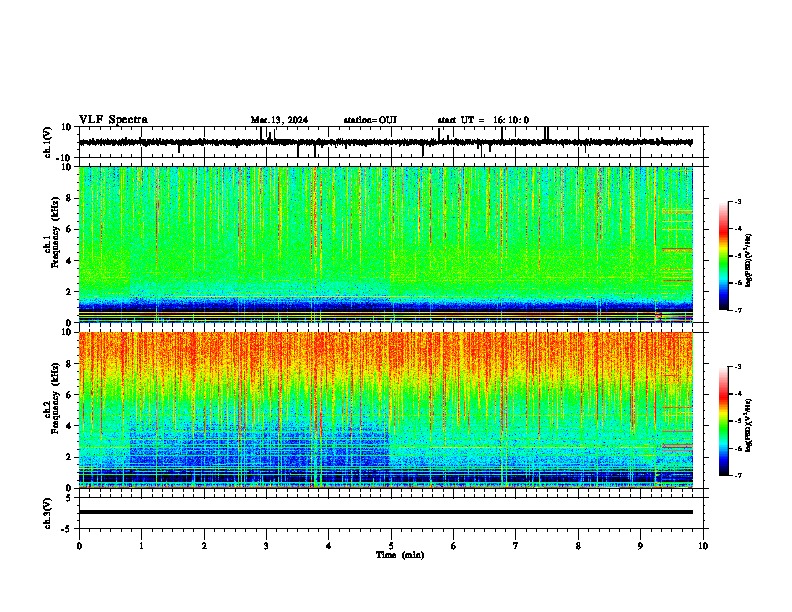Click the "ch.1(V)" waveform axis label

point(48,142)
